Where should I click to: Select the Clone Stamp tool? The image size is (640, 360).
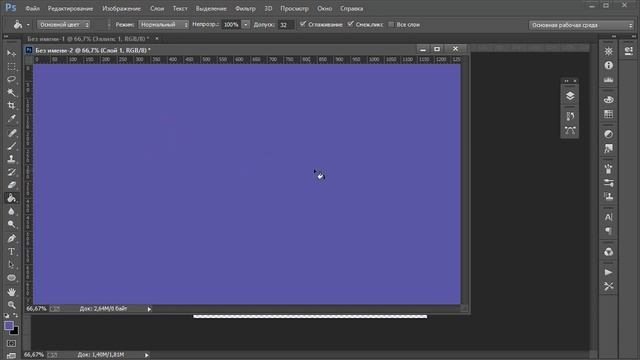coord(11,159)
